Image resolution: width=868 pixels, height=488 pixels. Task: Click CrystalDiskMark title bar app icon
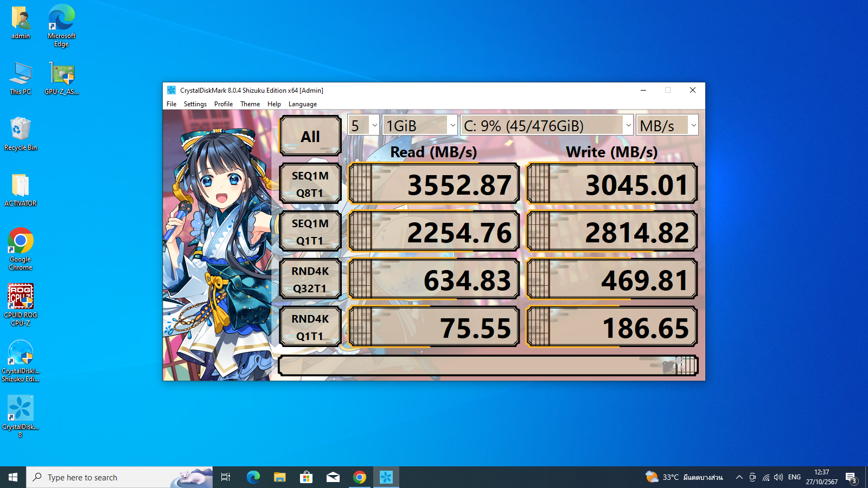coord(171,90)
